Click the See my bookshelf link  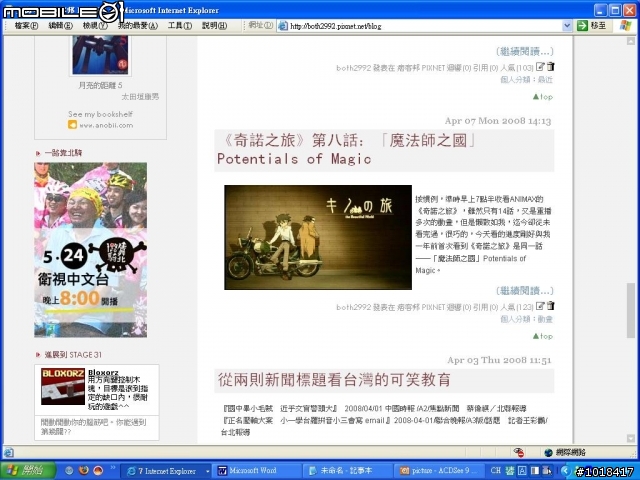(x=100, y=114)
